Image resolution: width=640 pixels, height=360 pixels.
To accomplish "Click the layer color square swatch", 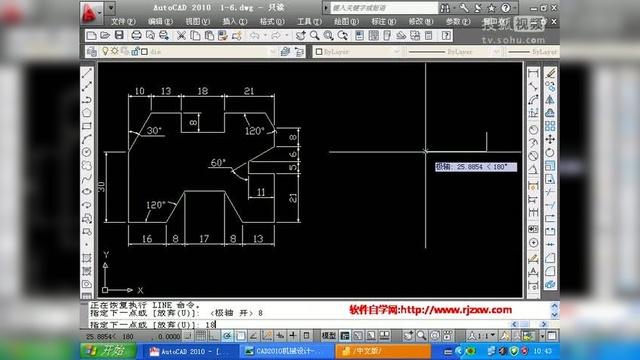I will [144, 52].
